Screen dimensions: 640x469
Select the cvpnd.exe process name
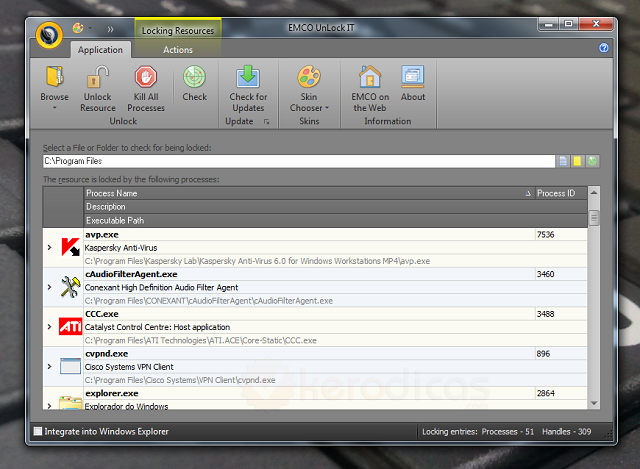[107, 353]
